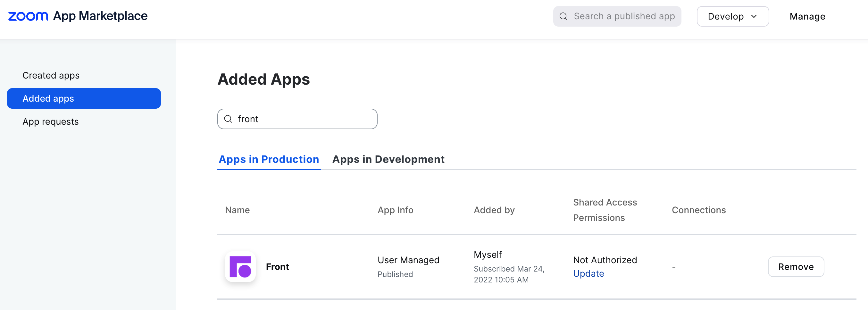This screenshot has height=310, width=868.
Task: Click the dash in Connections column
Action: (x=673, y=267)
